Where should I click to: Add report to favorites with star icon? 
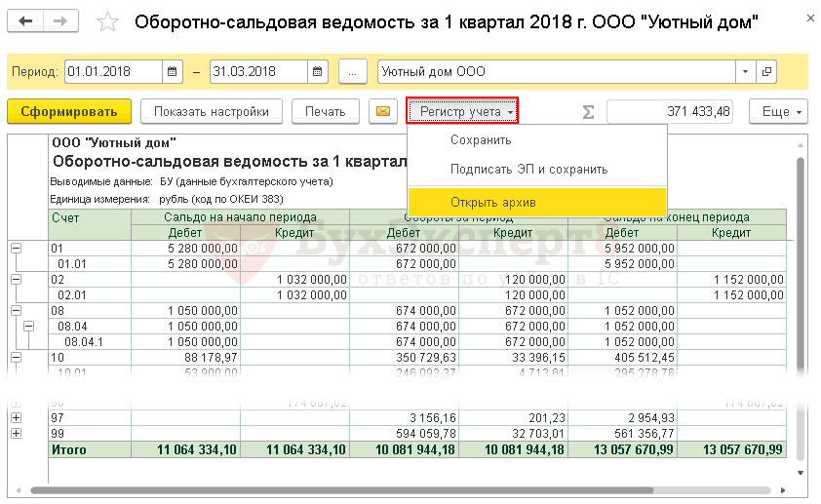[x=109, y=21]
